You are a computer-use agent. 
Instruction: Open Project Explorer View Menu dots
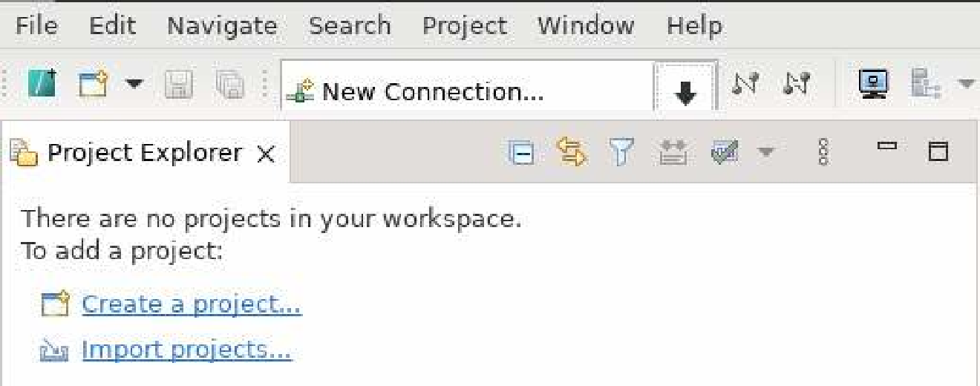pos(823,153)
